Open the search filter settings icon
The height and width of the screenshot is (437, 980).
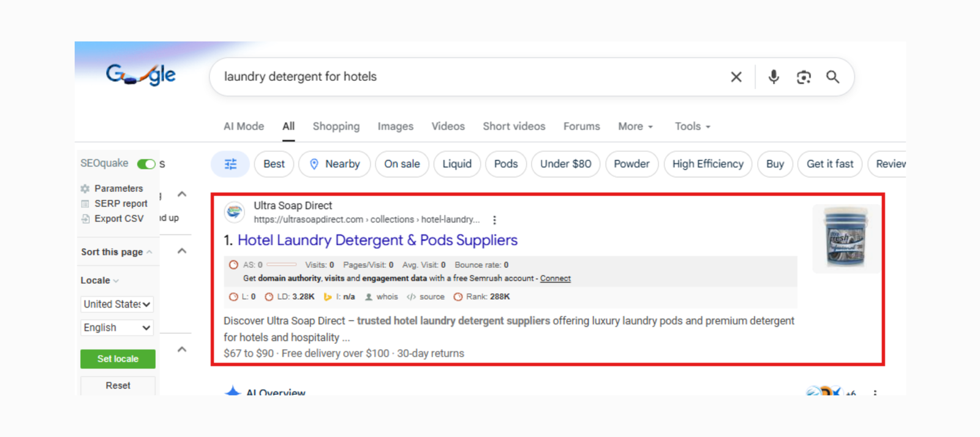click(230, 164)
